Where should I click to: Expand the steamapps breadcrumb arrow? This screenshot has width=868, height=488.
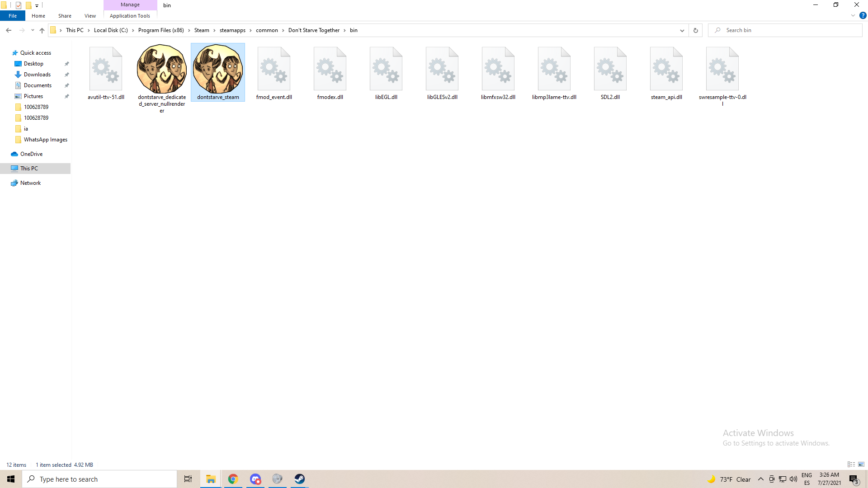click(x=250, y=30)
